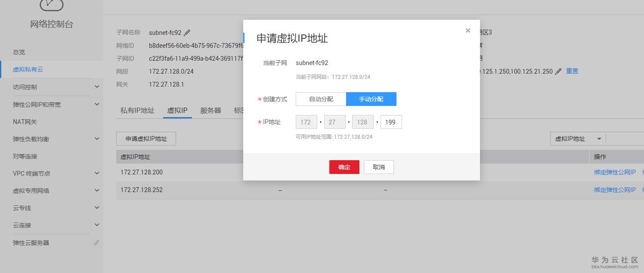Screen dimensions: 644x273
Task: Select the 手动分配 creation mode
Action: point(371,99)
